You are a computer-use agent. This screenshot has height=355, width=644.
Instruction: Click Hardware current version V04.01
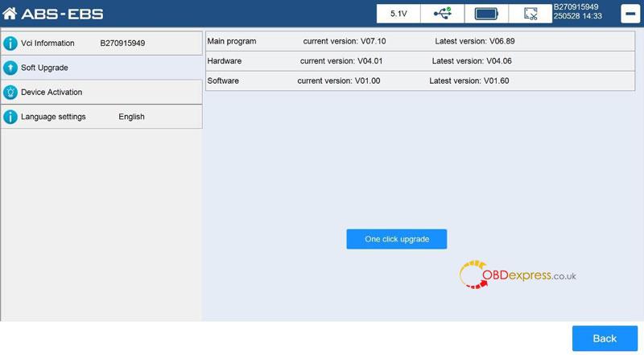tap(341, 61)
